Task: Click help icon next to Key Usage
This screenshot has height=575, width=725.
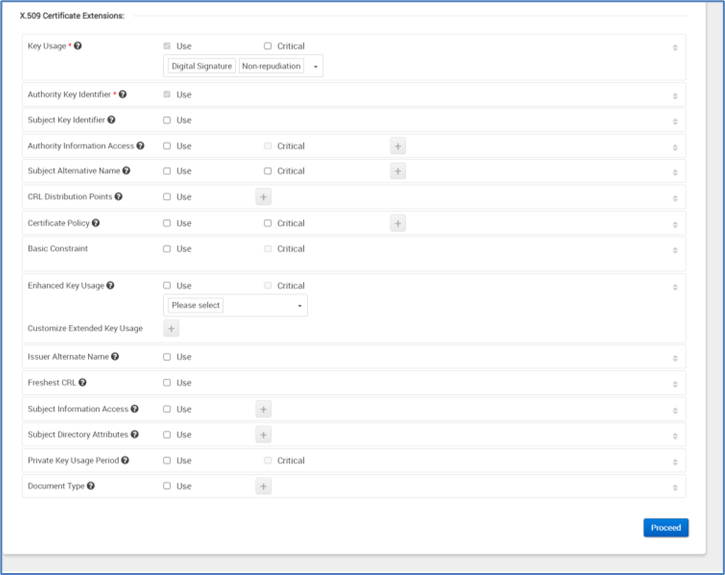Action: 78,46
